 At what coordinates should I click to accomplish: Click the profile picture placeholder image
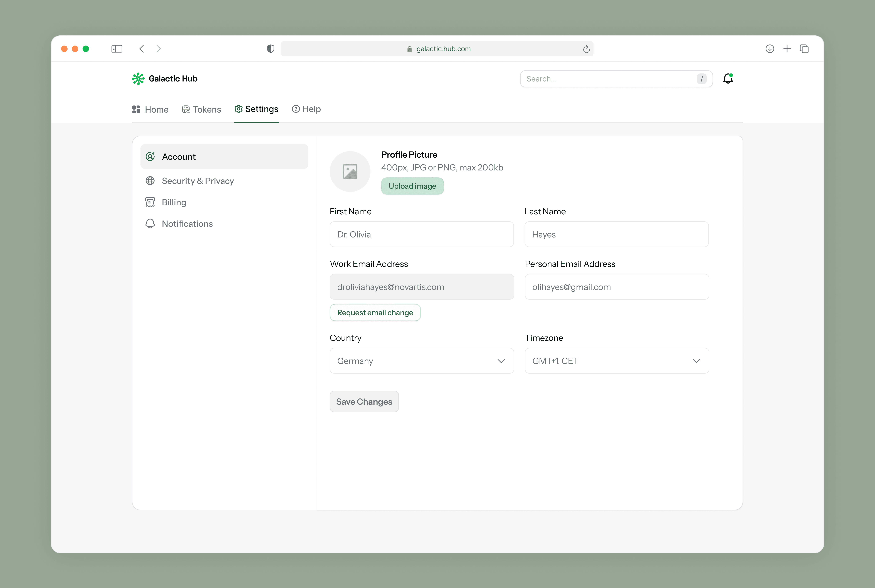[350, 171]
